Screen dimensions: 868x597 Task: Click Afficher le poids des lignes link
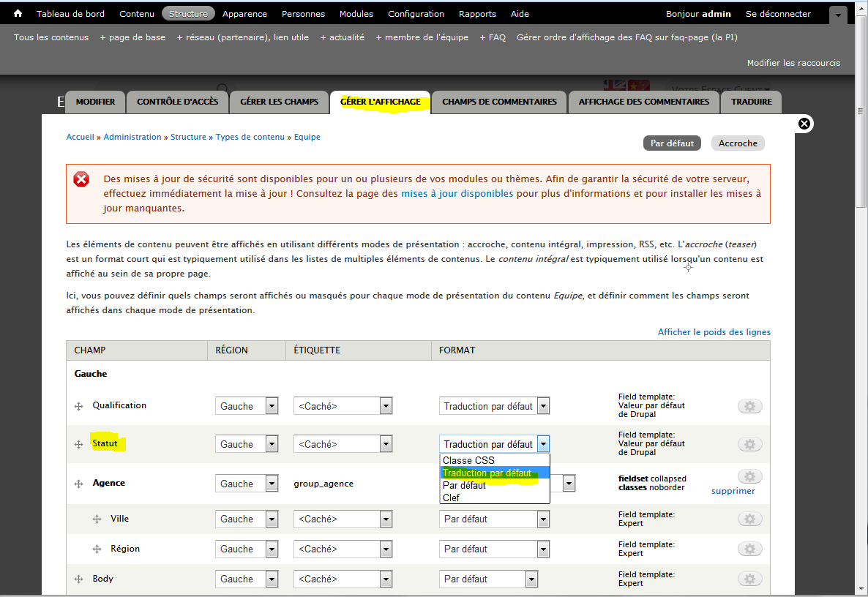(x=714, y=332)
